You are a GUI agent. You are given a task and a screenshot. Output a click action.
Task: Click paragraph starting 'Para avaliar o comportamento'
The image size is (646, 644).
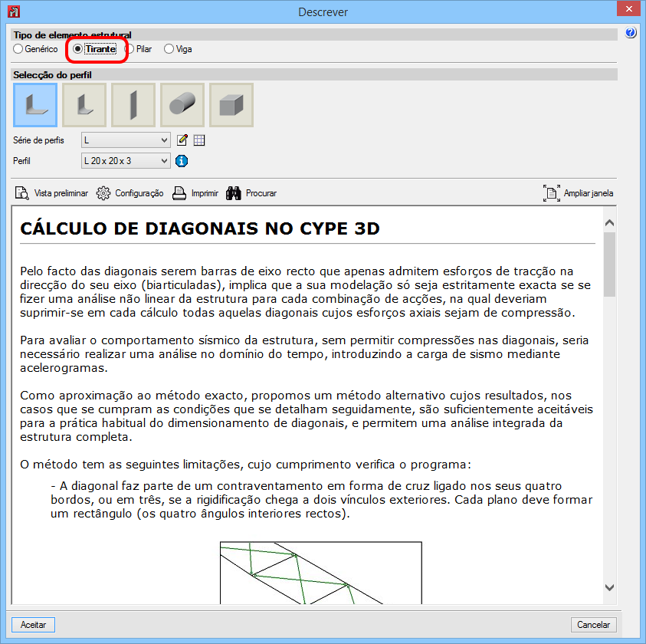[304, 353]
